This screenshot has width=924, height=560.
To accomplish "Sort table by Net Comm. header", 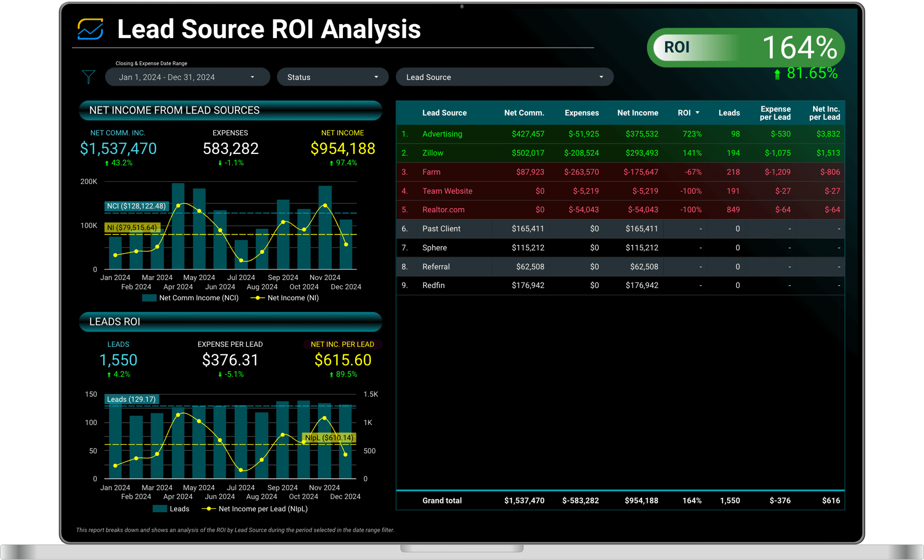I will [524, 113].
